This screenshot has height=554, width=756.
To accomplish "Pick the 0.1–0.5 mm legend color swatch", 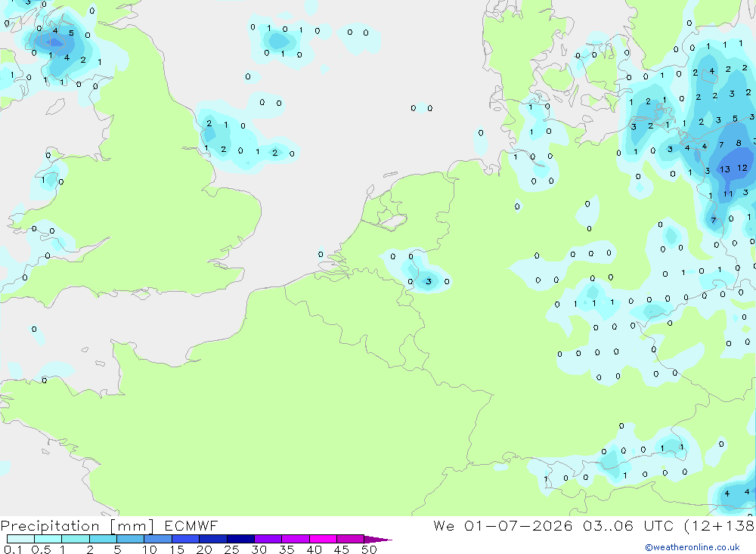I will click(x=20, y=539).
